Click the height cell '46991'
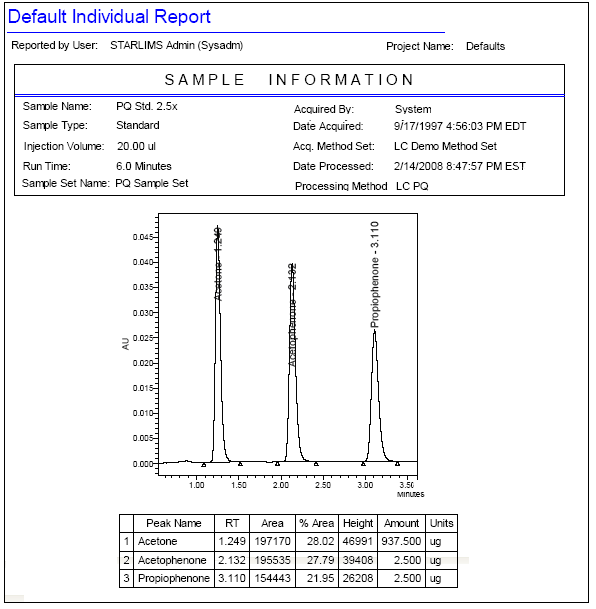The width and height of the screenshot is (596, 609). pyautogui.click(x=358, y=541)
